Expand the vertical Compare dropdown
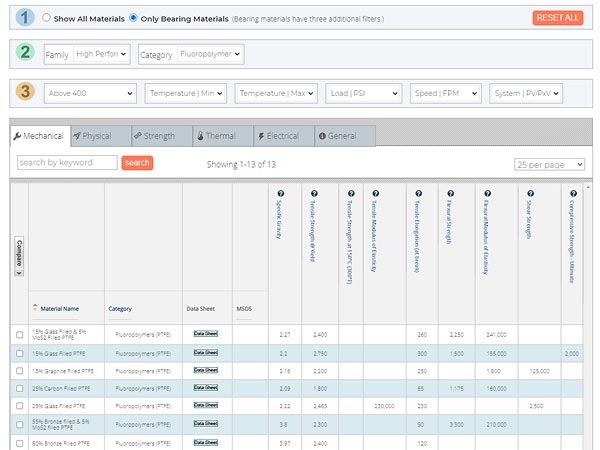Viewport: 600px width, 450px height. coord(19,256)
